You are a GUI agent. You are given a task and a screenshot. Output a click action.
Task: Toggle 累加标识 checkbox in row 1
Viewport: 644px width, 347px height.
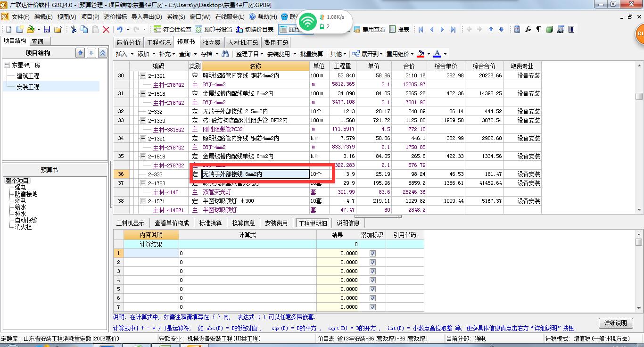click(x=373, y=253)
